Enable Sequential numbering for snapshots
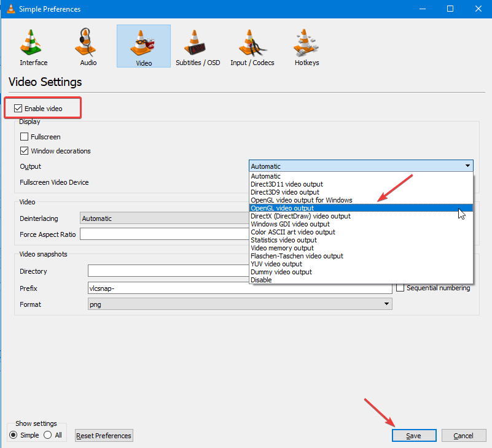 pos(399,288)
